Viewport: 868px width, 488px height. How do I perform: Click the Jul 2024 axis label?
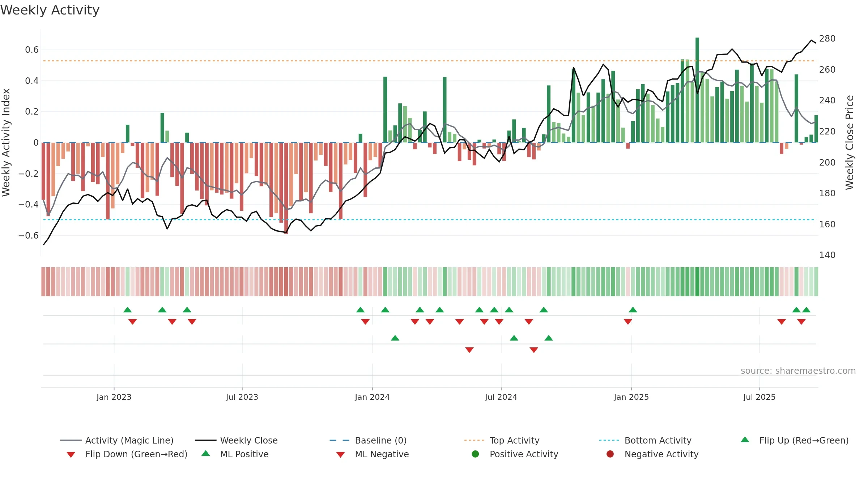click(501, 397)
